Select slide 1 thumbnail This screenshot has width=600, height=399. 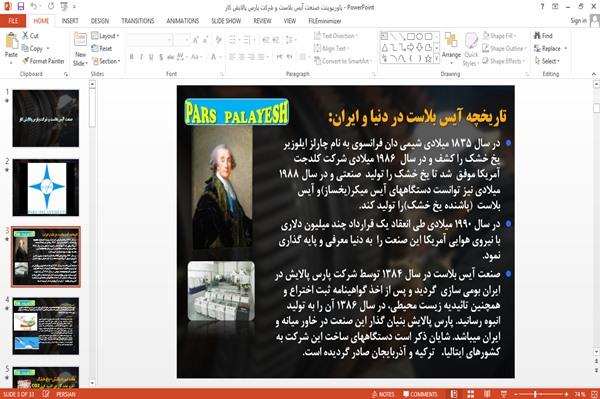[46, 118]
